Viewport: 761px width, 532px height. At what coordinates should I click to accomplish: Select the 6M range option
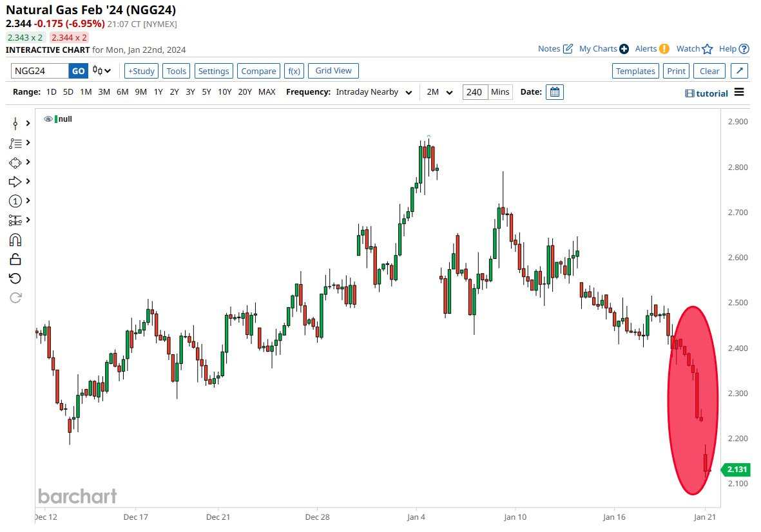122,92
